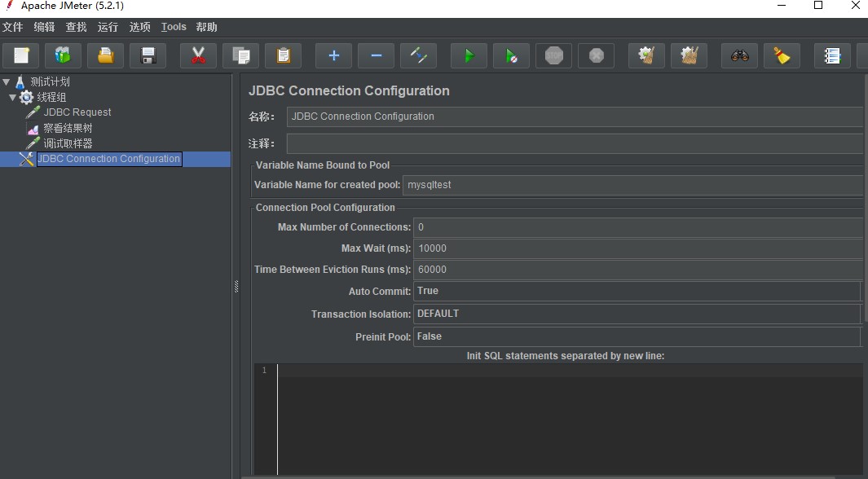Click into the Init SQL statements editor
Image resolution: width=868 pixels, height=479 pixels.
click(571, 419)
